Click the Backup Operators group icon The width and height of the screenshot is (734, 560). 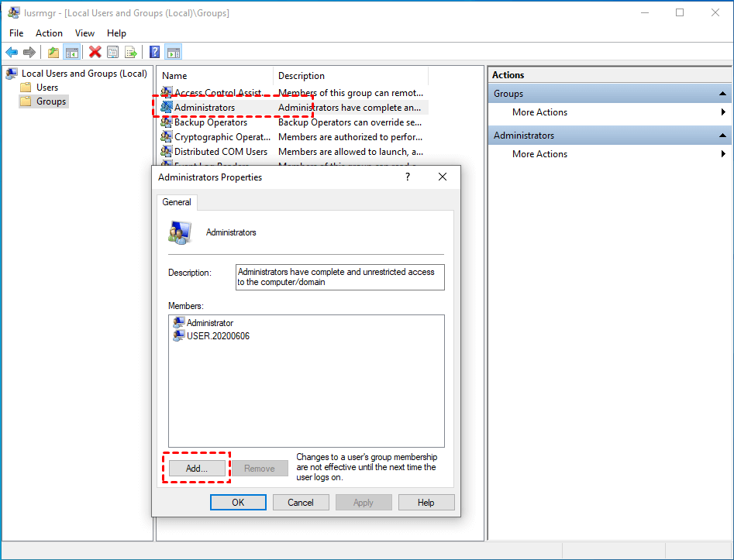(166, 122)
